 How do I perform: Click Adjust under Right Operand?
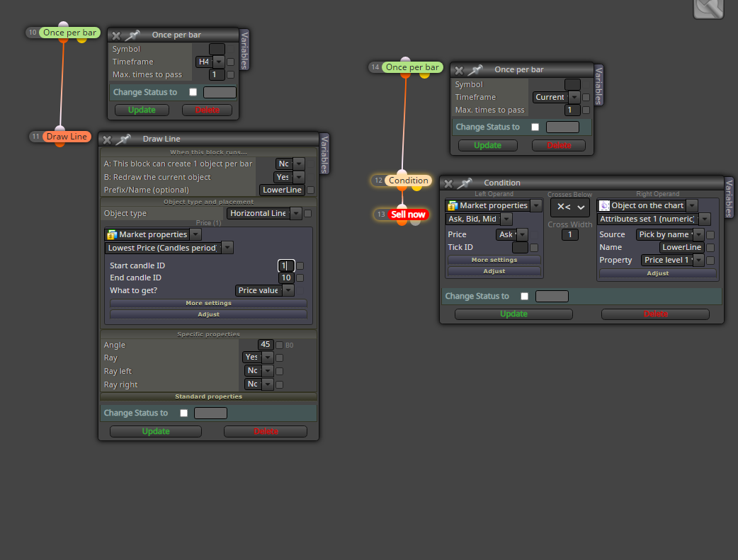(657, 273)
